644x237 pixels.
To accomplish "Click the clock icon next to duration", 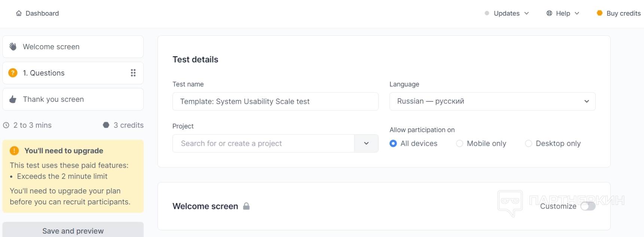I will tap(6, 125).
